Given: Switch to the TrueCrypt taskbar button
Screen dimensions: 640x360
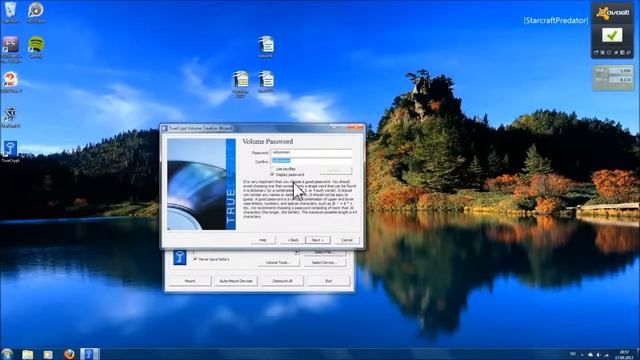Looking at the screenshot, I should point(89,354).
